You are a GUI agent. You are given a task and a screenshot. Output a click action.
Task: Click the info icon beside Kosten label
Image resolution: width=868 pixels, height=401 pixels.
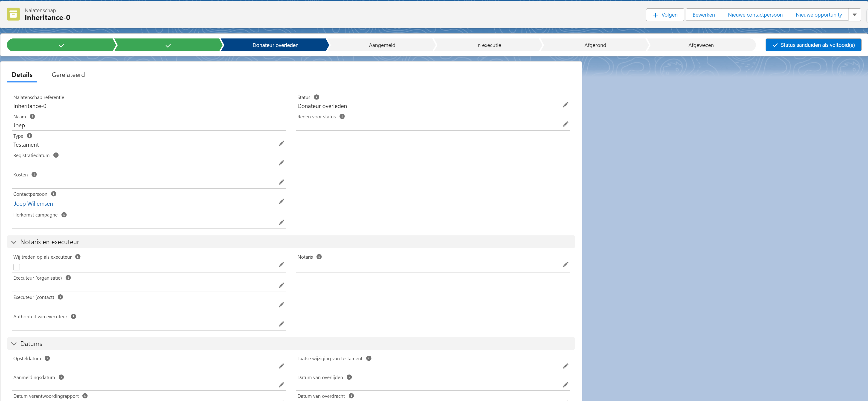click(34, 175)
